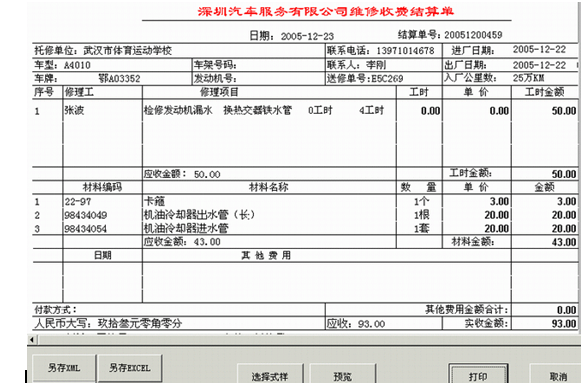581x383 pixels.
Task: Select the 其他费用 column header
Action: [266, 255]
